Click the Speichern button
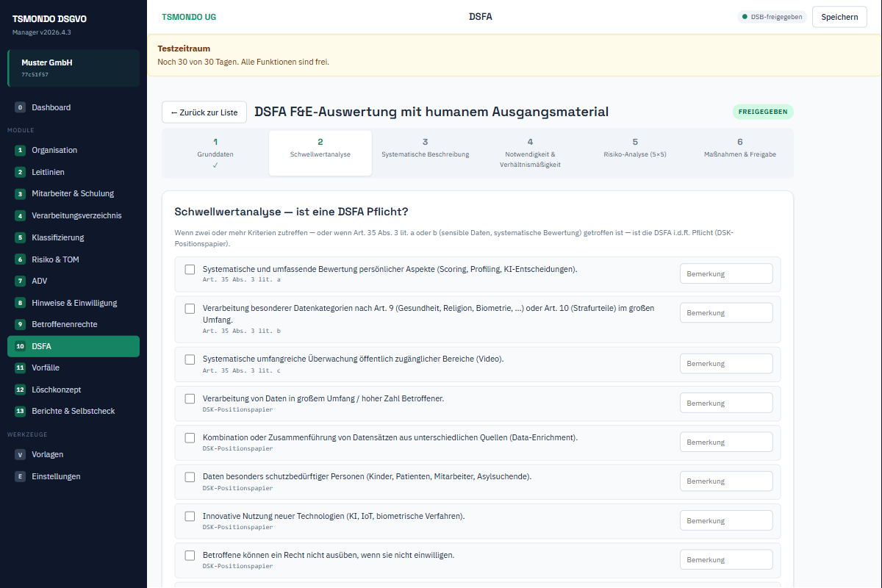 pos(839,17)
